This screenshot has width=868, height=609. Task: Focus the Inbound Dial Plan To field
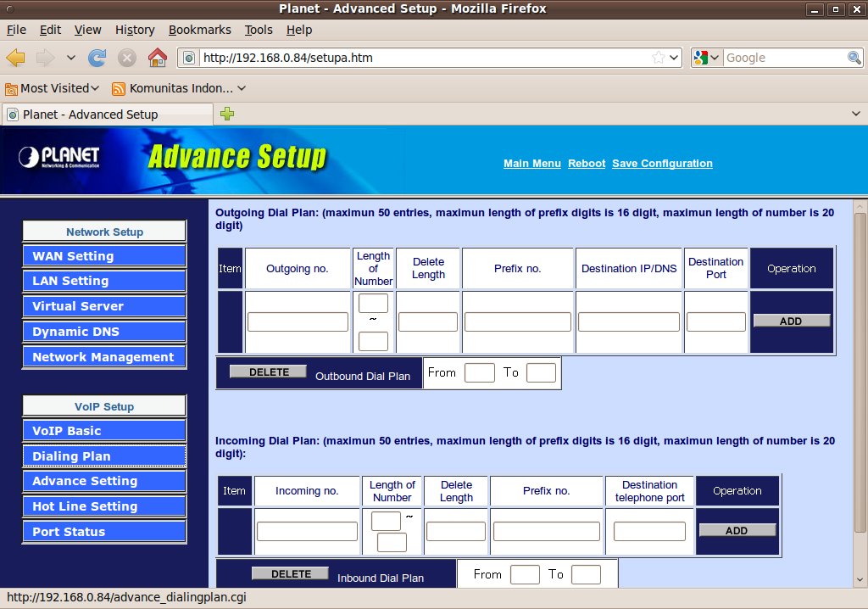pos(586,574)
